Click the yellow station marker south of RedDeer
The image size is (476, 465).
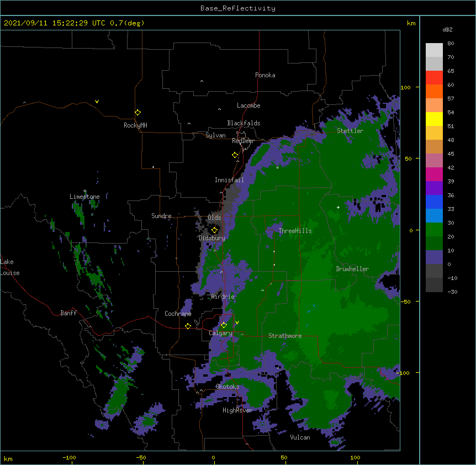coord(235,155)
